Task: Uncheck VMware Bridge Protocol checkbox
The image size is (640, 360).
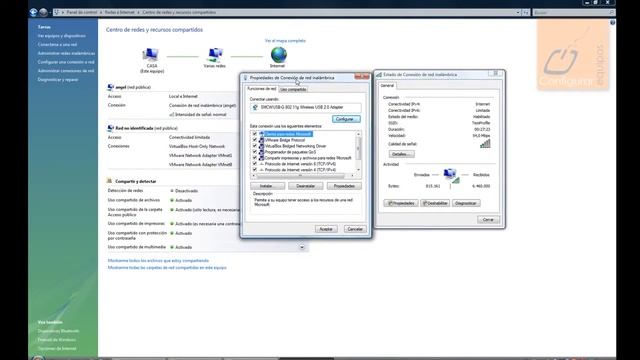Action: [255, 140]
